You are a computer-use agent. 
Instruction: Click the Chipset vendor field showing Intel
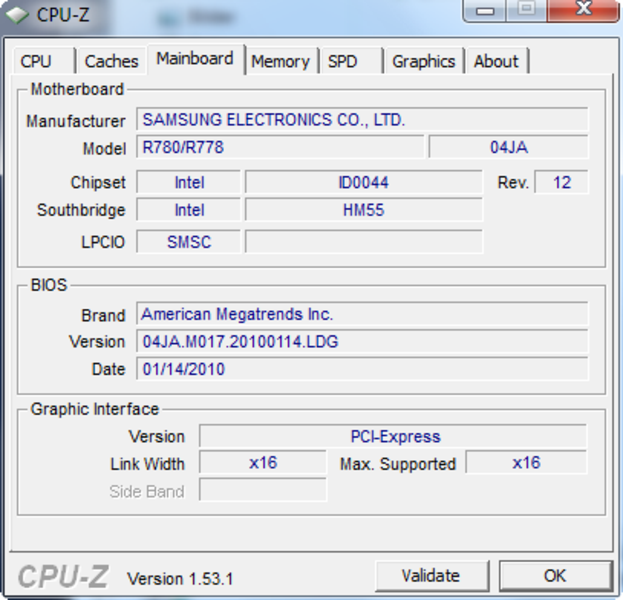click(189, 182)
